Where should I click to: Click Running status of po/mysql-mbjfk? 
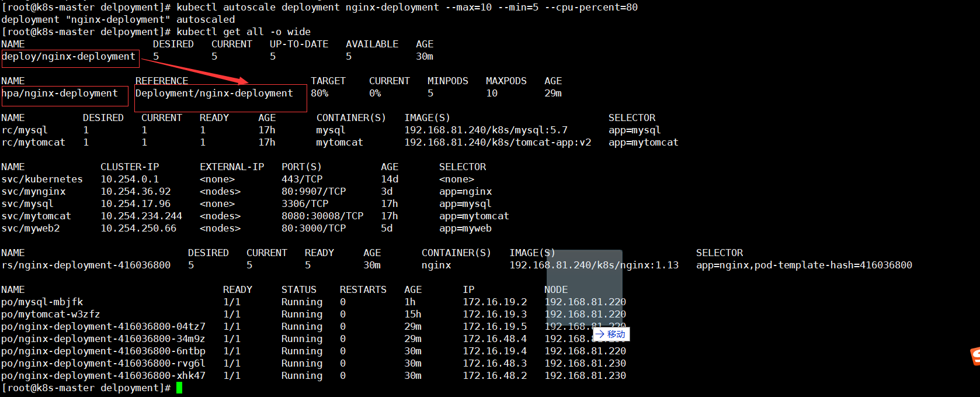[x=302, y=302]
